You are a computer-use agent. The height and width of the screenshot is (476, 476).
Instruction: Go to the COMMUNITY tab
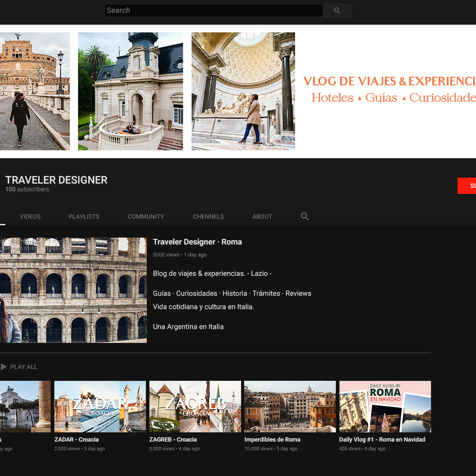146,217
